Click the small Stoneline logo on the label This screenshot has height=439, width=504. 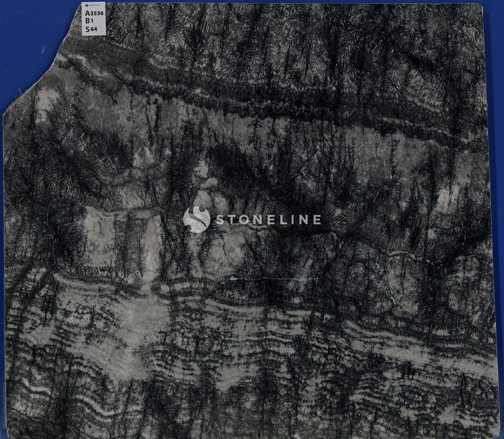pos(87,6)
